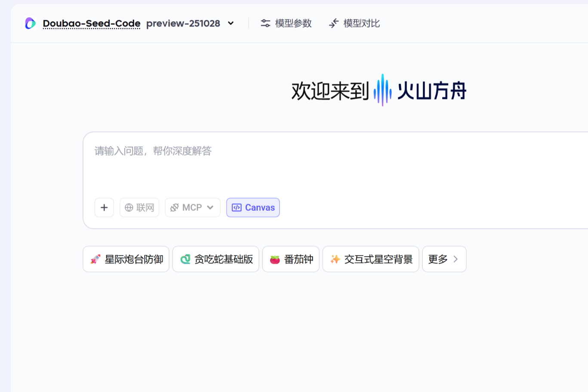Open the Doubao-Seed-Code model name link
The image size is (588, 392).
tap(92, 23)
